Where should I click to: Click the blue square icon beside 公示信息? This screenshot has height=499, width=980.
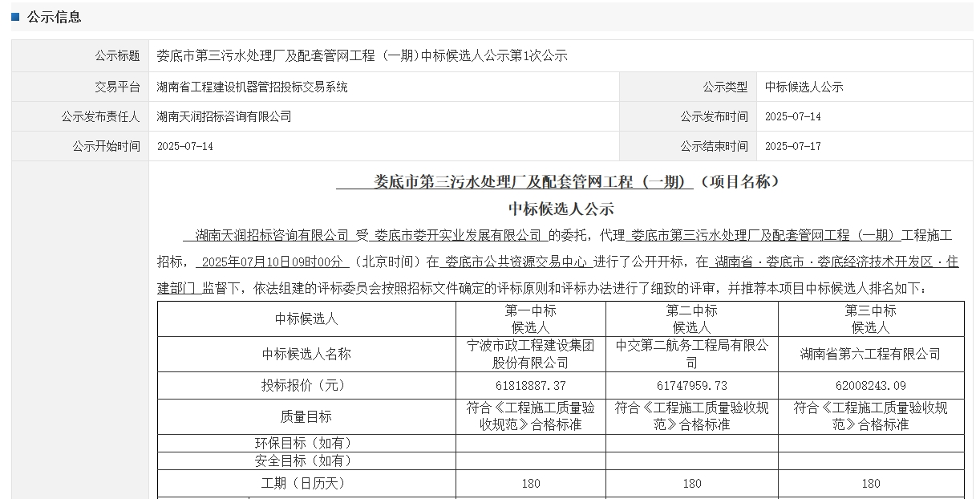(x=15, y=17)
